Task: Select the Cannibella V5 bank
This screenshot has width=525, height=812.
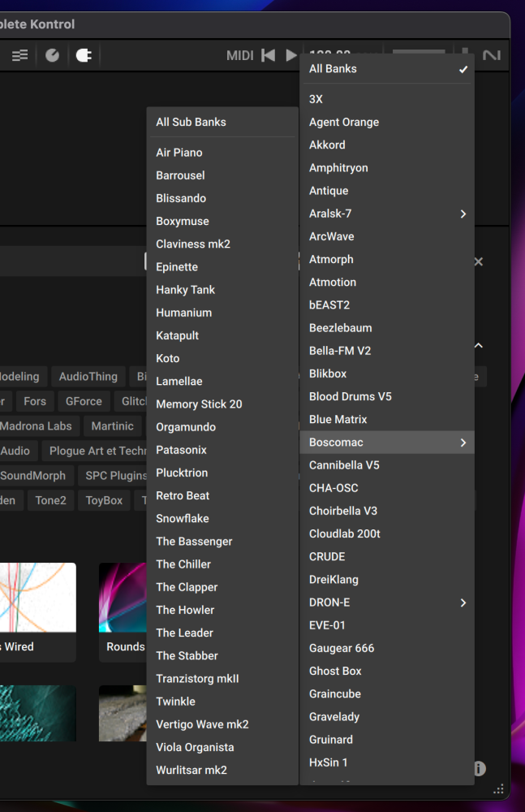Action: (x=387, y=465)
